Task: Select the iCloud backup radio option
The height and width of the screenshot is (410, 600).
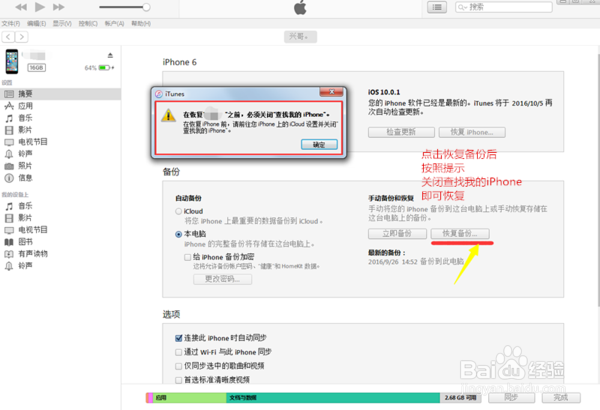Action: point(178,211)
